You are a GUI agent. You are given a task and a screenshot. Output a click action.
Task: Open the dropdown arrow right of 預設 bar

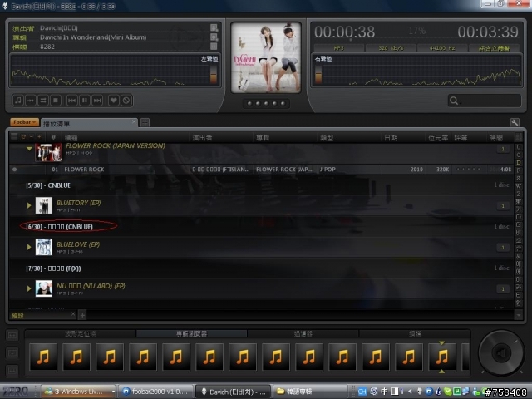pos(519,316)
